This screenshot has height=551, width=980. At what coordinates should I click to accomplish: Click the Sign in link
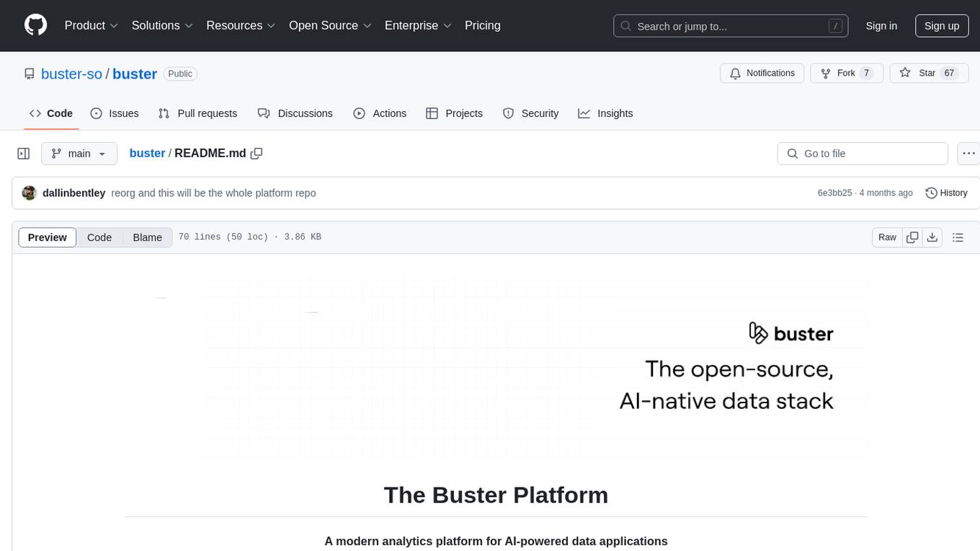[x=881, y=26]
